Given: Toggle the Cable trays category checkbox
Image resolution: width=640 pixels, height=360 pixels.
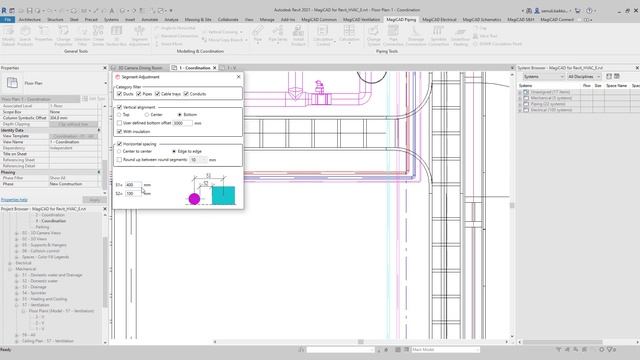Looking at the screenshot, I should coord(158,94).
